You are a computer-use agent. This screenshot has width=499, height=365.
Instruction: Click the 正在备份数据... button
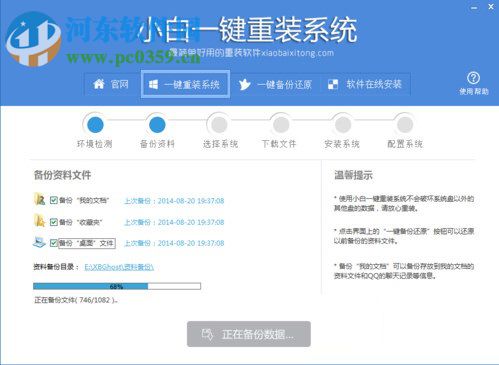pyautogui.click(x=249, y=334)
